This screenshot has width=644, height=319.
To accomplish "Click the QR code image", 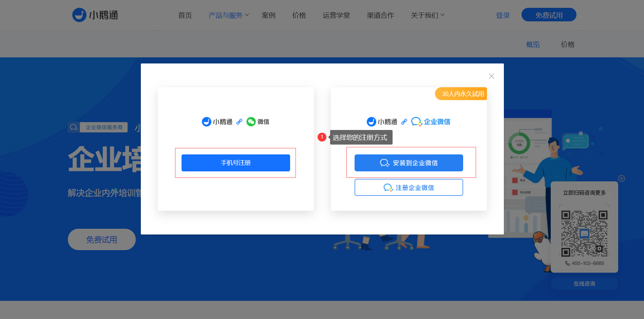I will pos(584,233).
